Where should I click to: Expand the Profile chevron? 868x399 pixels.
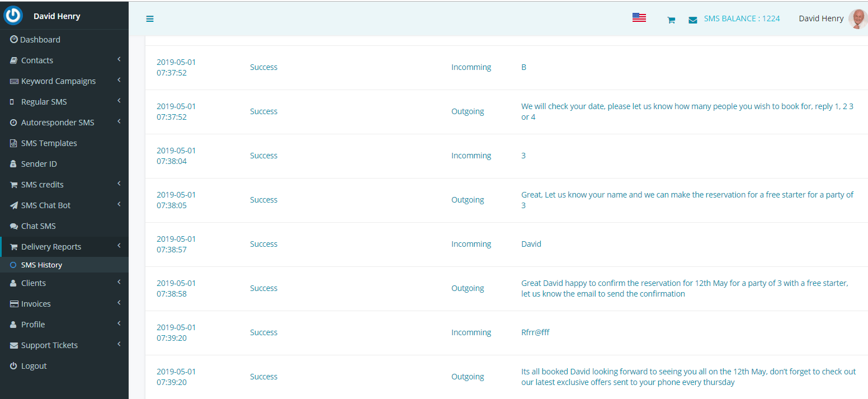coord(119,323)
